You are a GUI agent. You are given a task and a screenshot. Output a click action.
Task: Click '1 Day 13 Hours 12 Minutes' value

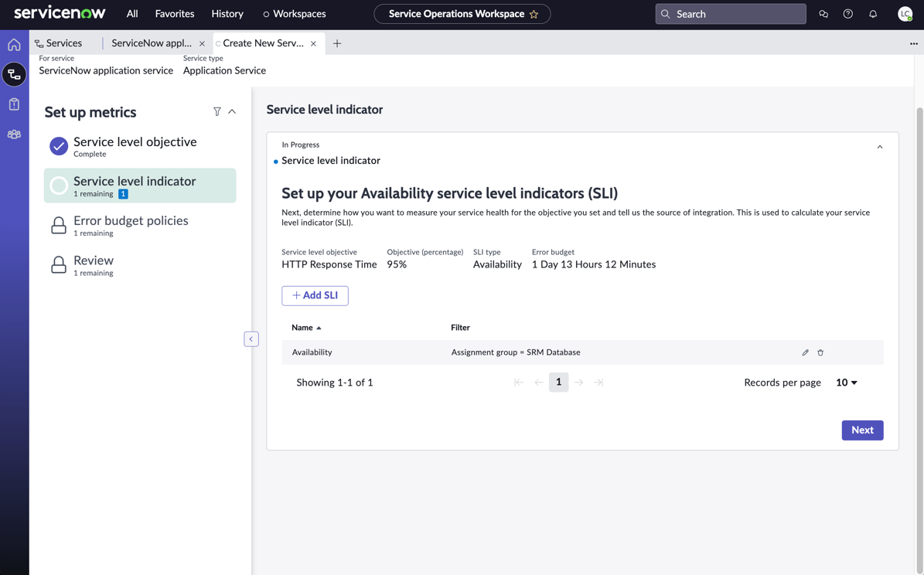click(593, 264)
